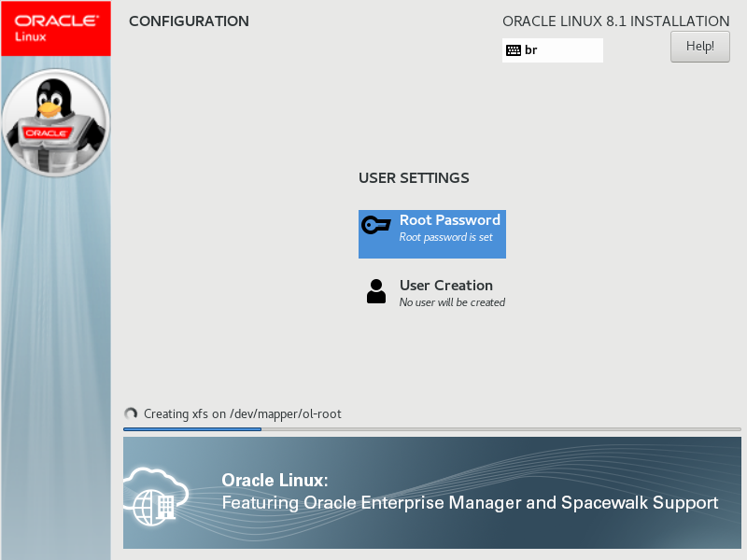The image size is (747, 560).
Task: Click the Help! button
Action: [699, 47]
